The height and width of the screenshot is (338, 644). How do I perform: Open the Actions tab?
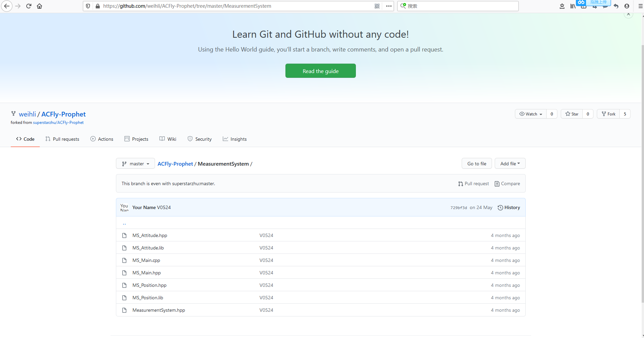[x=102, y=139]
